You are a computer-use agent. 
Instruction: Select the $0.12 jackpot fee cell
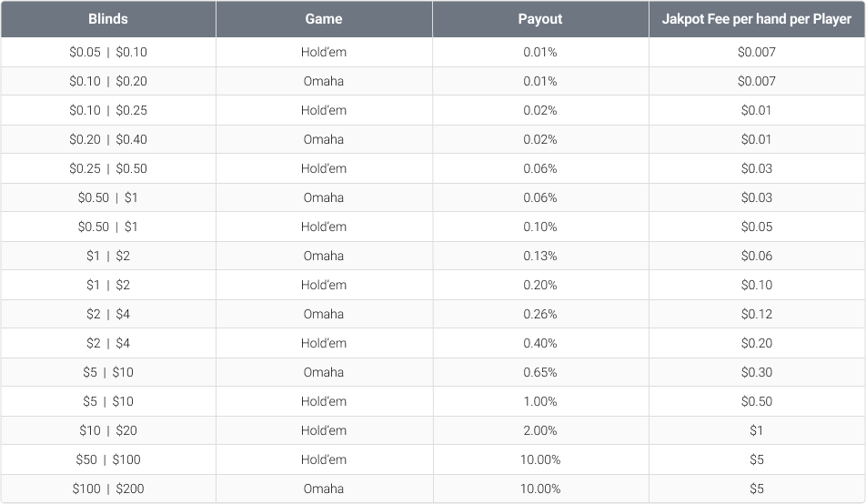[757, 314]
